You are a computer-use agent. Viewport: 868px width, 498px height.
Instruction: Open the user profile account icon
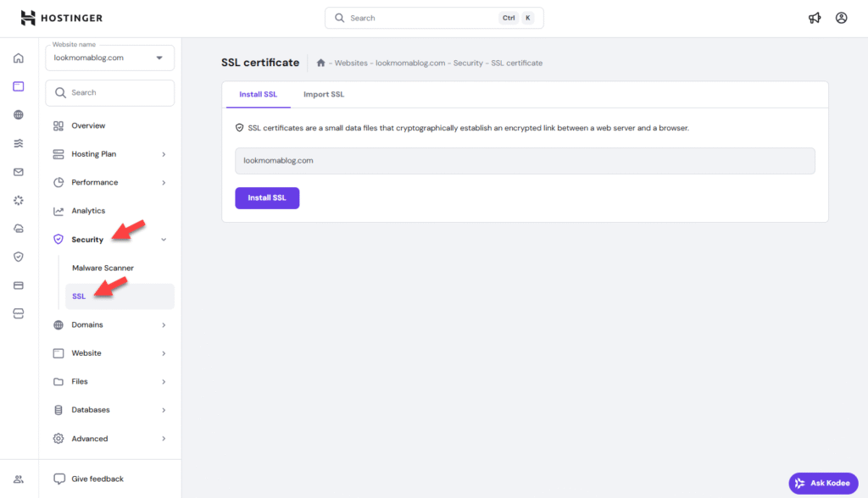[842, 18]
